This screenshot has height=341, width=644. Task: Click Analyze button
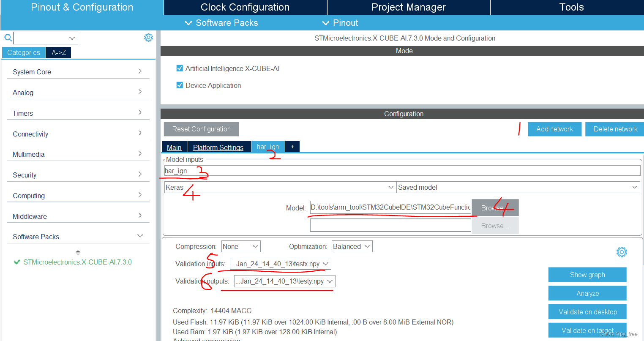tap(587, 293)
